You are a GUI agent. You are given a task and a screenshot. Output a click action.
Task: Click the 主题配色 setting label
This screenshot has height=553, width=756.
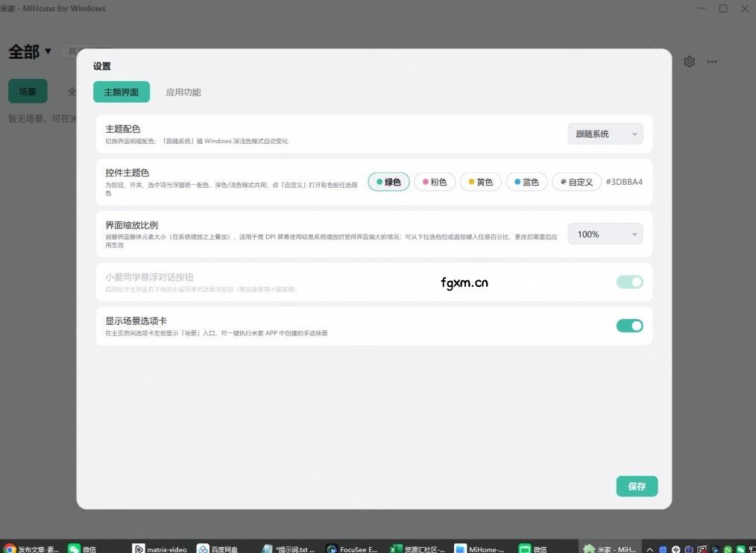click(123, 129)
